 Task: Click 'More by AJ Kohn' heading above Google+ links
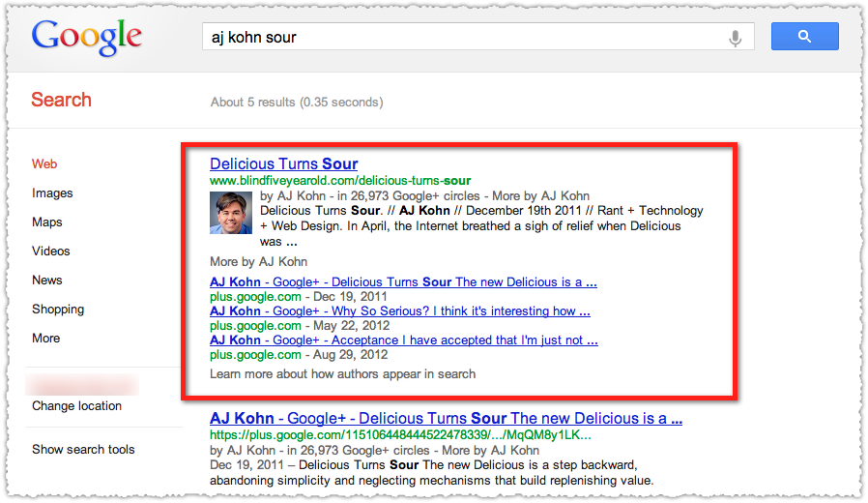[x=258, y=261]
